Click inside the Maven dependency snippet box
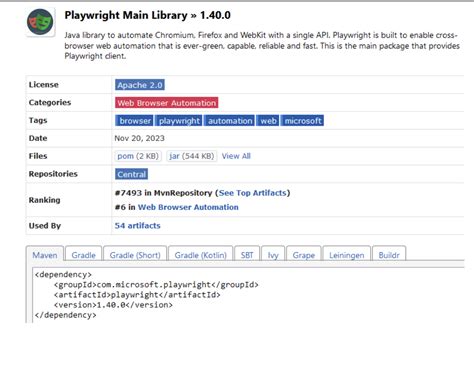 pyautogui.click(x=248, y=295)
